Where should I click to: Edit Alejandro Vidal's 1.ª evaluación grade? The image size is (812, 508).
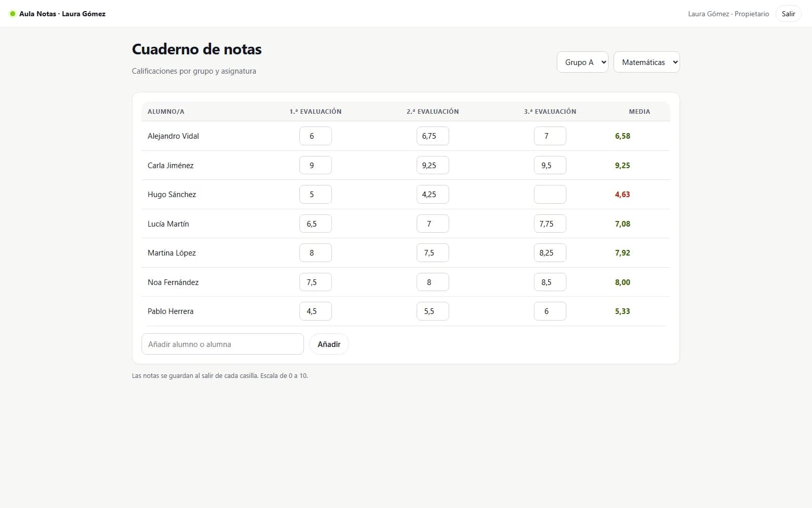tap(315, 136)
